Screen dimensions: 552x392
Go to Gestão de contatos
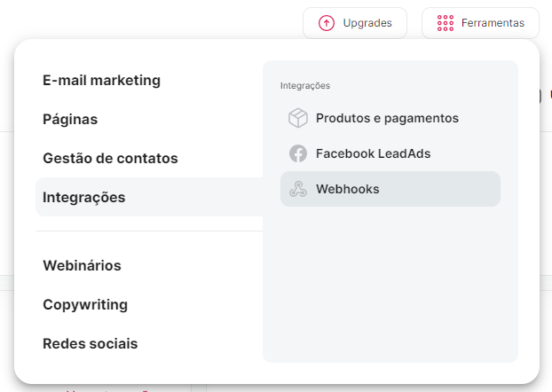click(110, 158)
